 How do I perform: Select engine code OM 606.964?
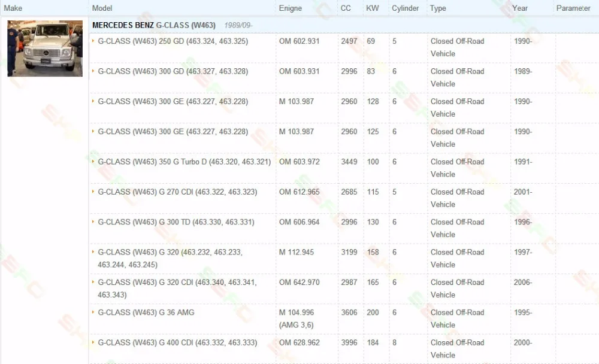[299, 222]
